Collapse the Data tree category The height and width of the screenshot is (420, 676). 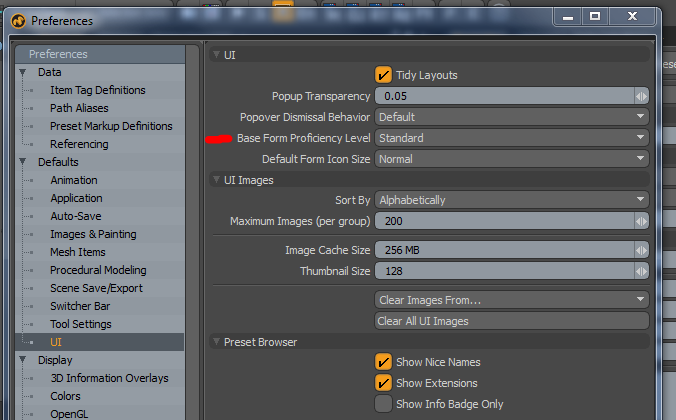tap(22, 72)
